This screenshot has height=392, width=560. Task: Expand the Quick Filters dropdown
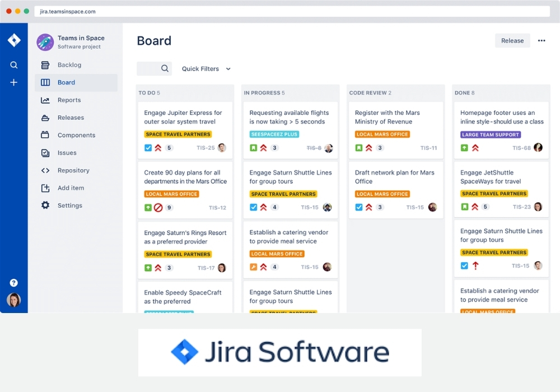[206, 69]
